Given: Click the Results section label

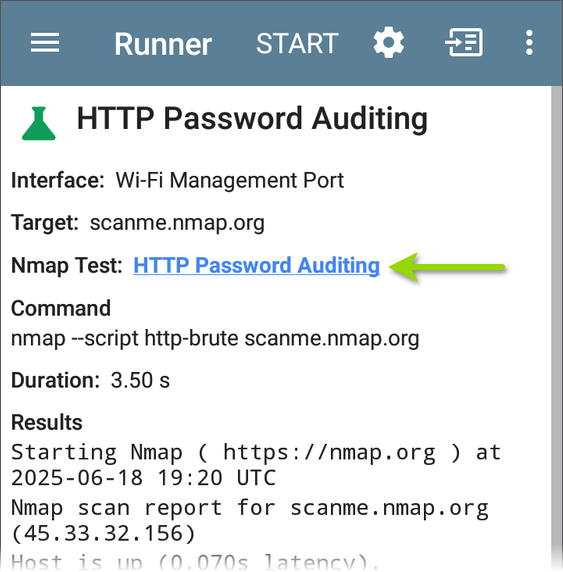Looking at the screenshot, I should coord(47,422).
